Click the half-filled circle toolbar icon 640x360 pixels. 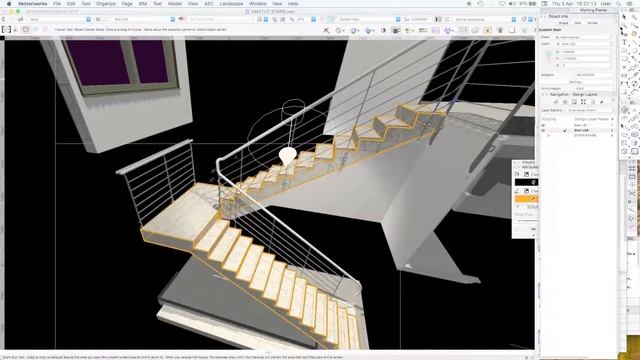(383, 30)
